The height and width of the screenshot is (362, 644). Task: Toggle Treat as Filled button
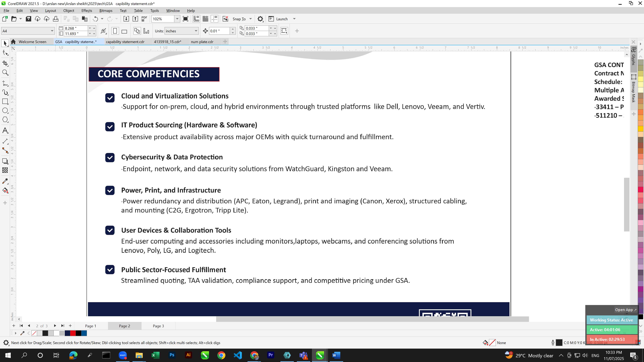284,31
